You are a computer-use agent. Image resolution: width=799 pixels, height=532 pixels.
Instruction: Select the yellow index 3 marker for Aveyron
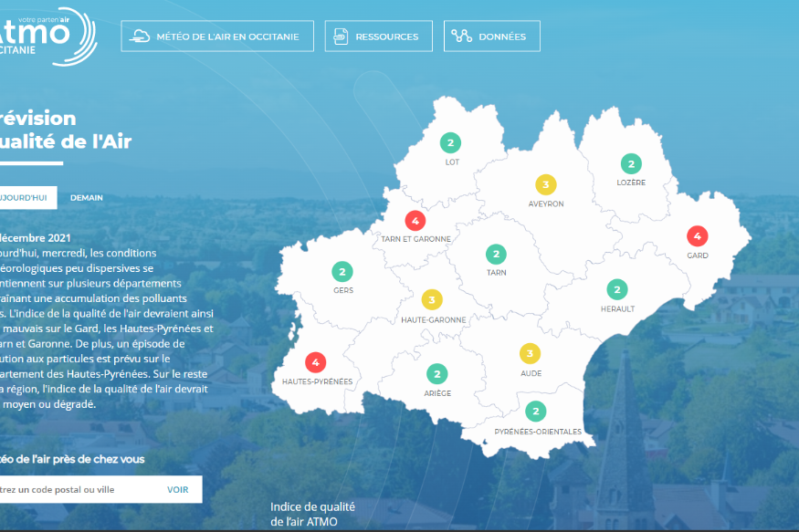(x=545, y=184)
